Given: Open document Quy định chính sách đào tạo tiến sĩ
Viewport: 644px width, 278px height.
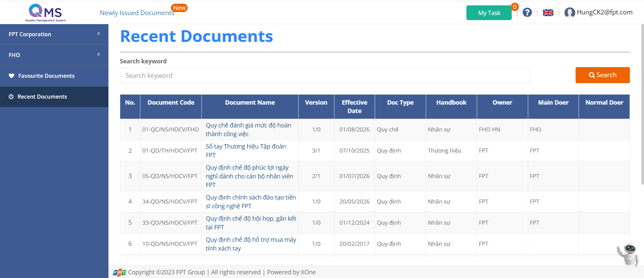Looking at the screenshot, I should click(x=251, y=202).
